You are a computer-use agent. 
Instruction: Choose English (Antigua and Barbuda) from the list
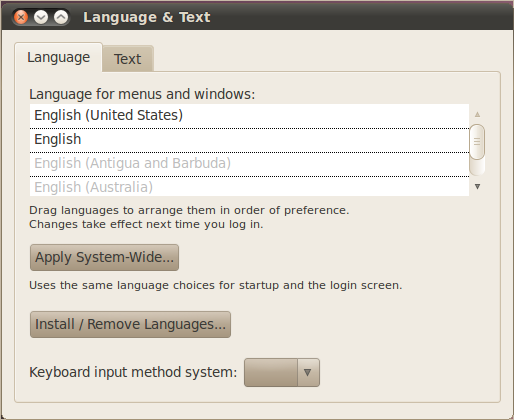point(249,164)
